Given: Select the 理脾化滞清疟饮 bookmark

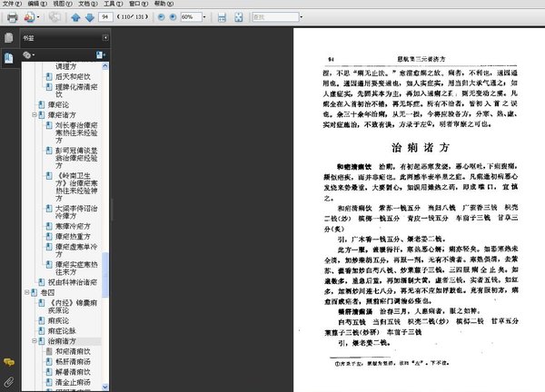Looking at the screenshot, I should point(76,90).
